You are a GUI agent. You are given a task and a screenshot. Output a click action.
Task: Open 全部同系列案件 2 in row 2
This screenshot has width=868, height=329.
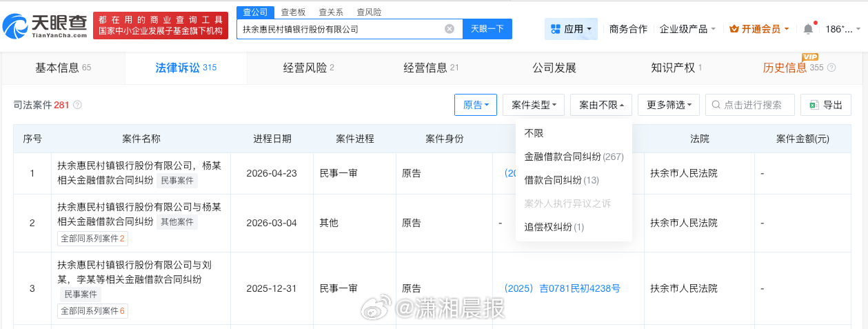[92, 239]
